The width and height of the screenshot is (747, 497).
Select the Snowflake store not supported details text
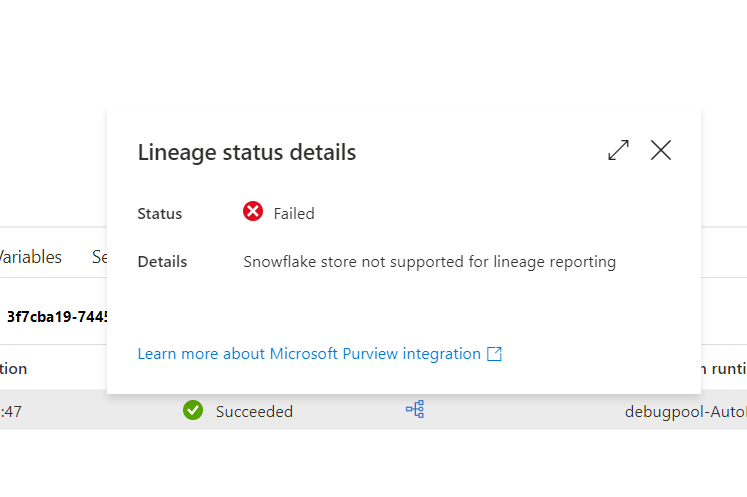pos(430,262)
